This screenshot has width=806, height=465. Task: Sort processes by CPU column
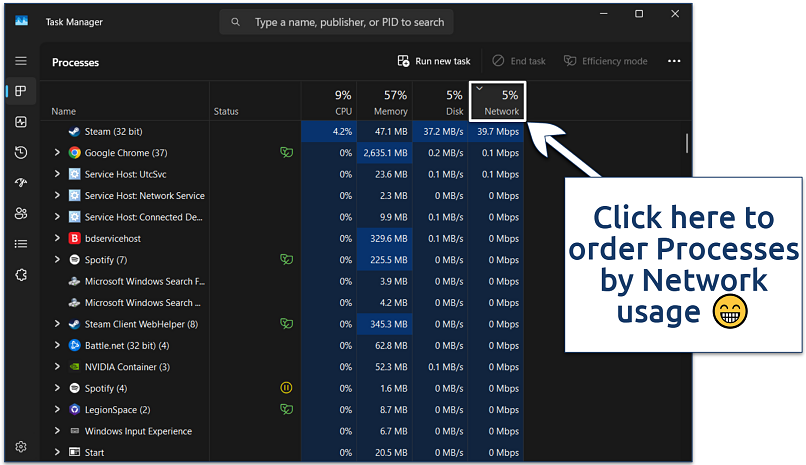click(329, 102)
